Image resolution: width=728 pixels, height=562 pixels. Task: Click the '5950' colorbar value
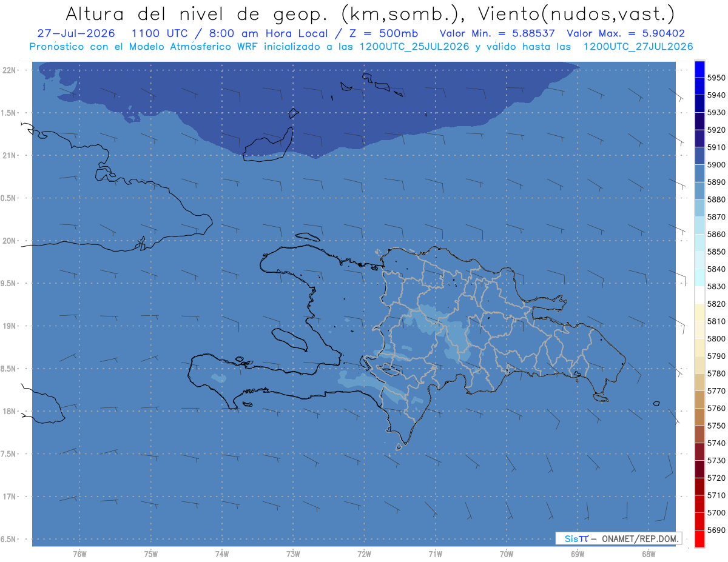(716, 78)
